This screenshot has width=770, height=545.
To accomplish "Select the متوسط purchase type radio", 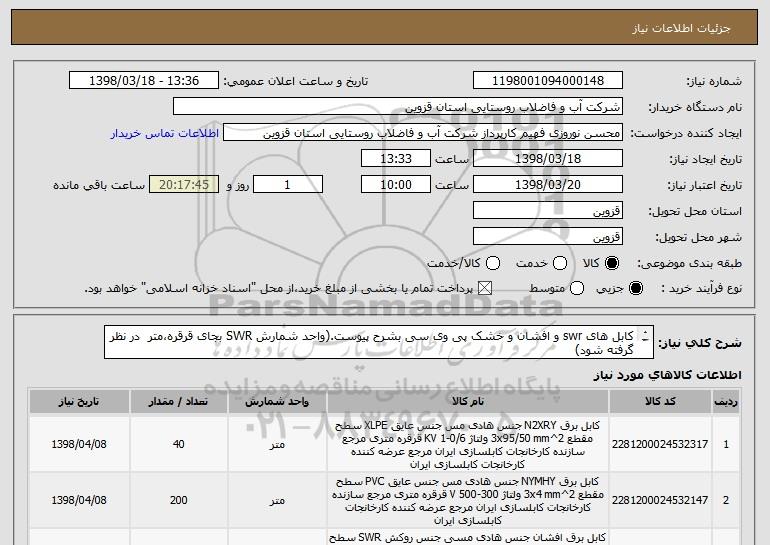I will [x=577, y=288].
